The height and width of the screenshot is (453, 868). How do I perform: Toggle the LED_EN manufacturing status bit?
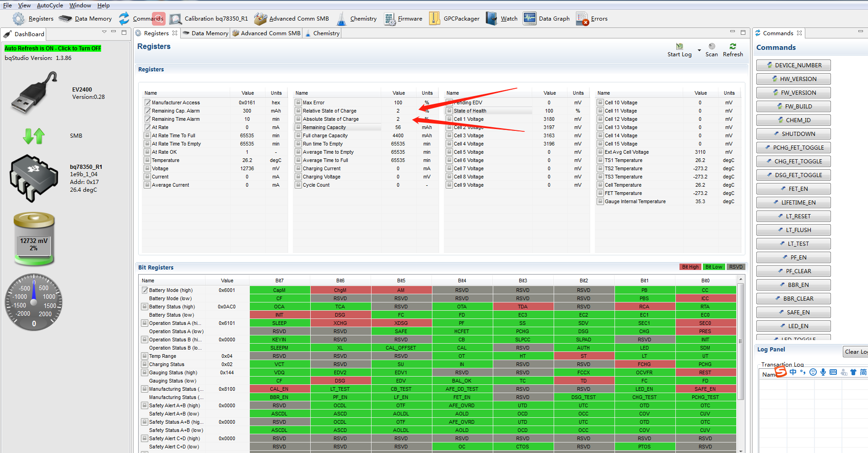pos(644,389)
